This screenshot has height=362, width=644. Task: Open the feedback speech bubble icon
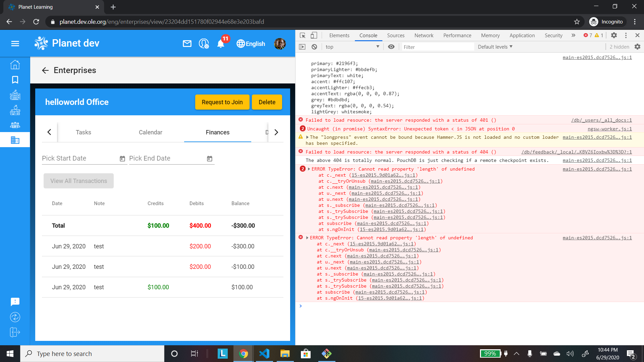(15, 302)
